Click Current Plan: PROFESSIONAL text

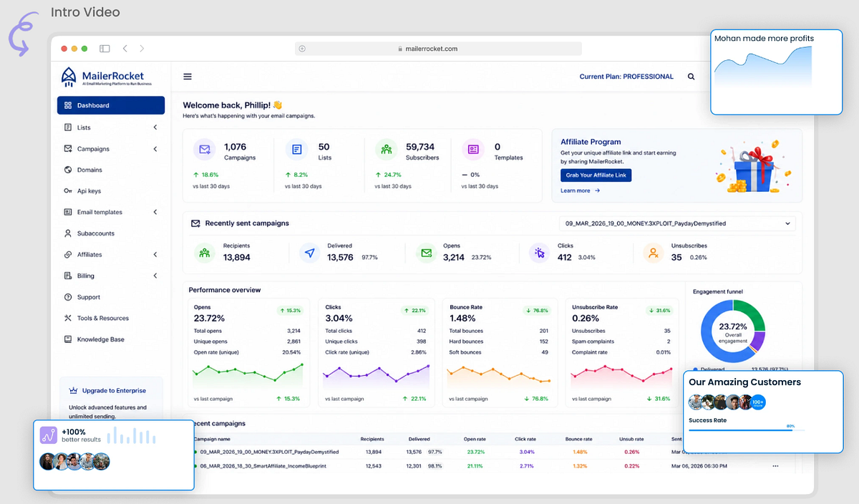tap(626, 77)
